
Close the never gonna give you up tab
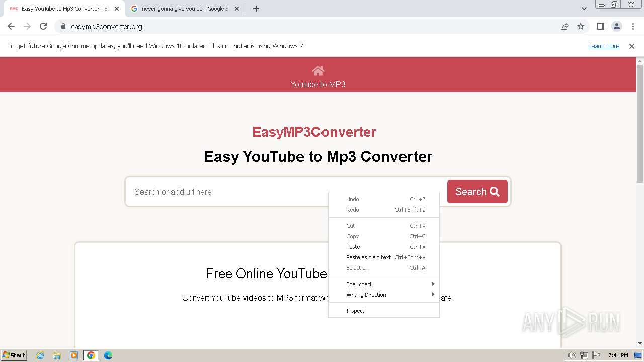coord(236,9)
